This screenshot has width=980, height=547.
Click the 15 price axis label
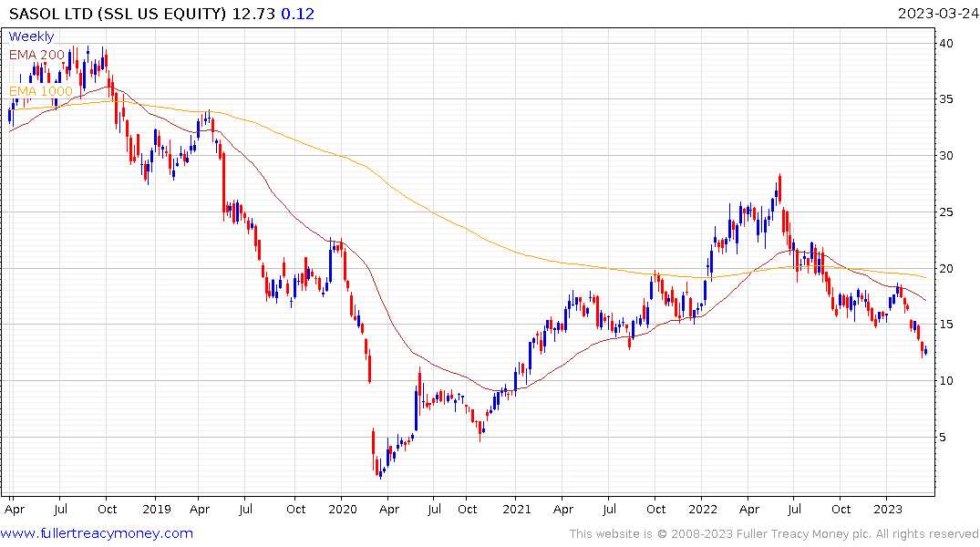945,325
